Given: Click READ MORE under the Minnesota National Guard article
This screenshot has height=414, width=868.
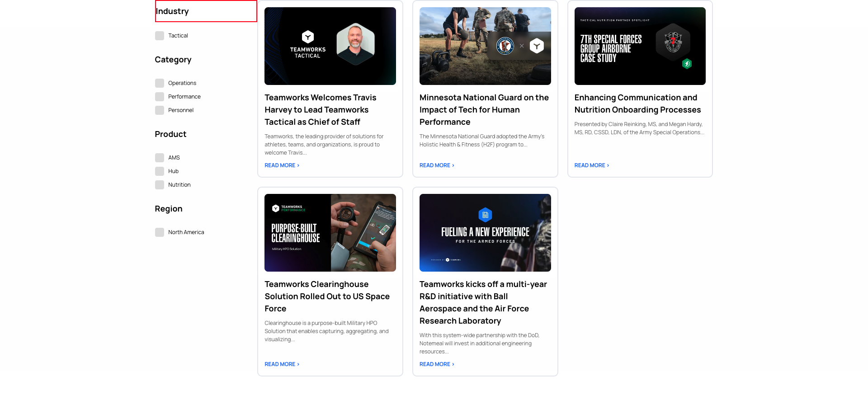Looking at the screenshot, I should (x=436, y=165).
